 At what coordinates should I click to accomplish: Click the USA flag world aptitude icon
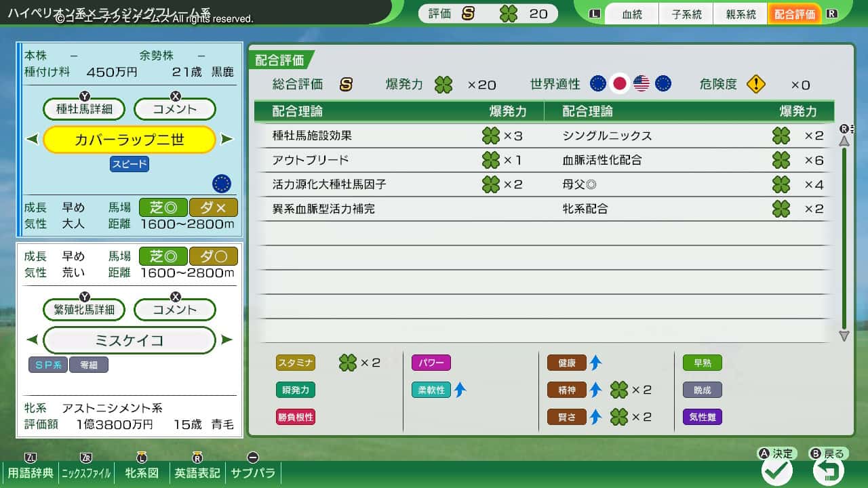click(641, 83)
